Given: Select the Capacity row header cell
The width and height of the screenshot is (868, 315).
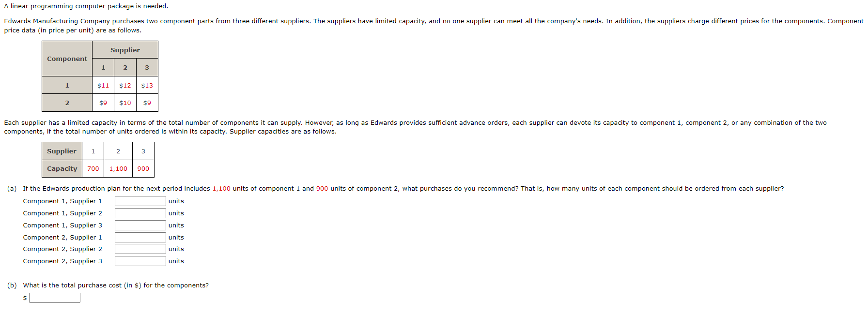Looking at the screenshot, I should pos(62,168).
